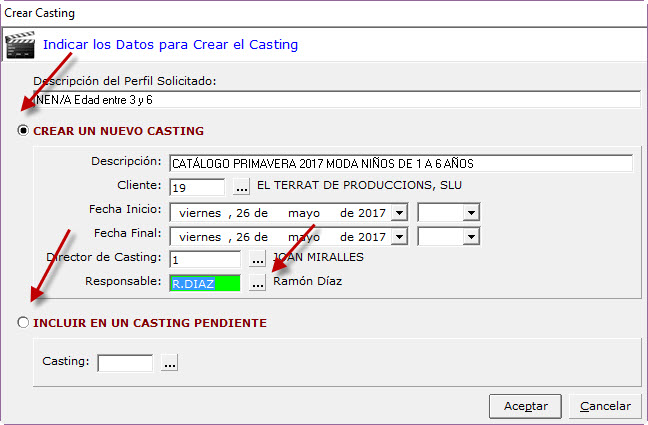
Task: Click the Descripción del Perfil Solicitado field
Action: (x=337, y=100)
